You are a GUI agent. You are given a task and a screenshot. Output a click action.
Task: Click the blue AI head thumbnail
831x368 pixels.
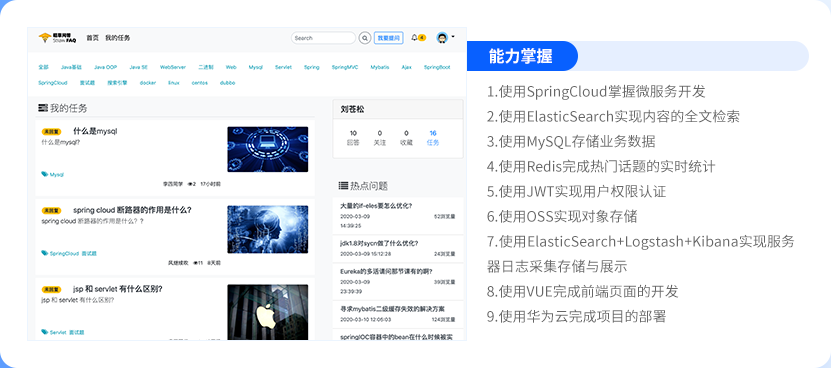click(268, 229)
